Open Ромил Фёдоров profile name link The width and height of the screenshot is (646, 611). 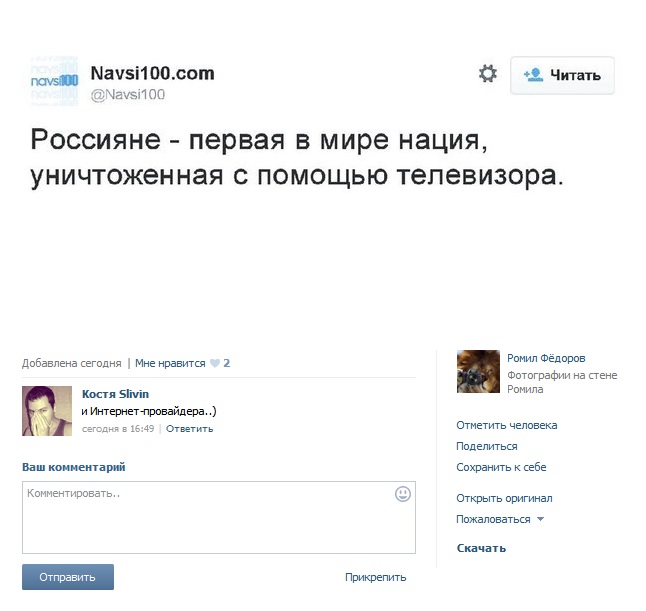tap(546, 358)
